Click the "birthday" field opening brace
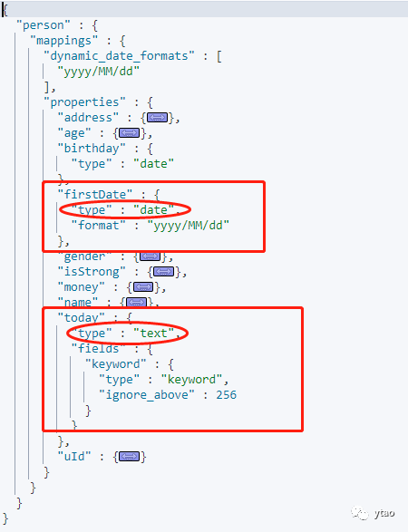The width and height of the screenshot is (408, 532). pyautogui.click(x=150, y=149)
